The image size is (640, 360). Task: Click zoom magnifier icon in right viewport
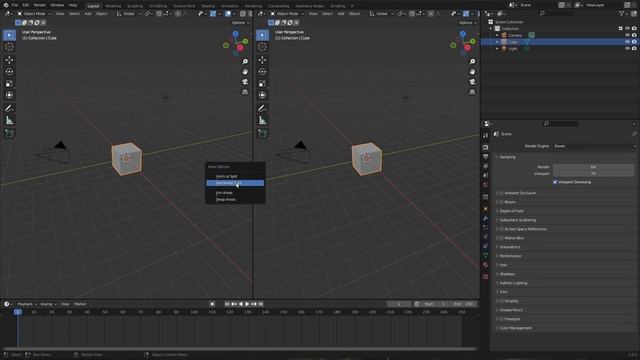point(472,62)
